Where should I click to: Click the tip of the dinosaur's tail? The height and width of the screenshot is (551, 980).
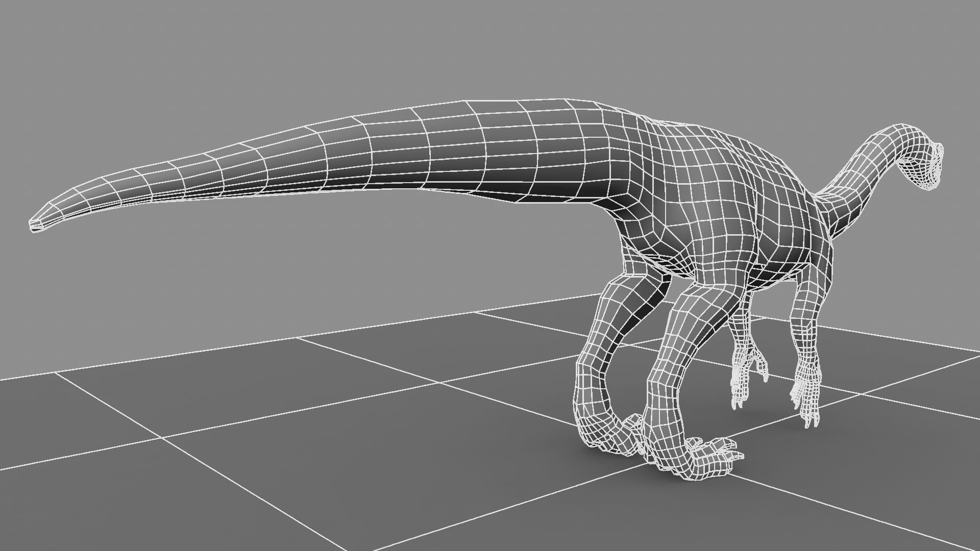[35, 225]
